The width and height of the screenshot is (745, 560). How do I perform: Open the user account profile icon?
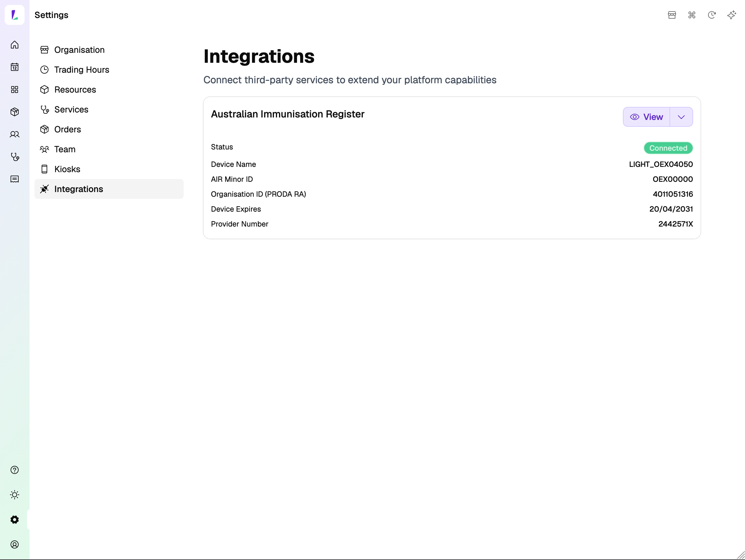tap(15, 544)
